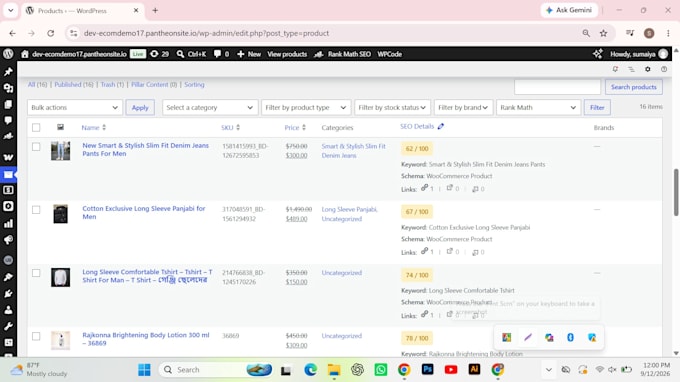The width and height of the screenshot is (680, 382).
Task: Open the Marketing megaphone icon in sidebar
Action: [x=8, y=240]
